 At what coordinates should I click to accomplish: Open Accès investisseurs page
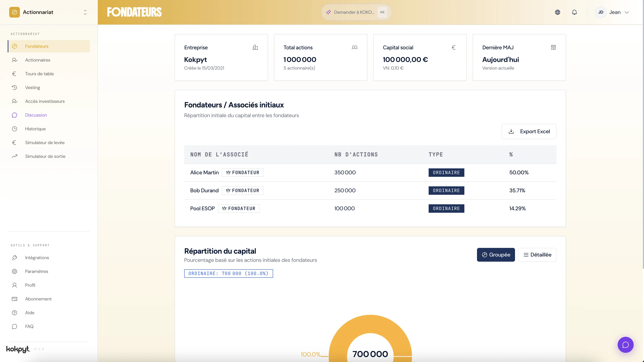[49, 101]
